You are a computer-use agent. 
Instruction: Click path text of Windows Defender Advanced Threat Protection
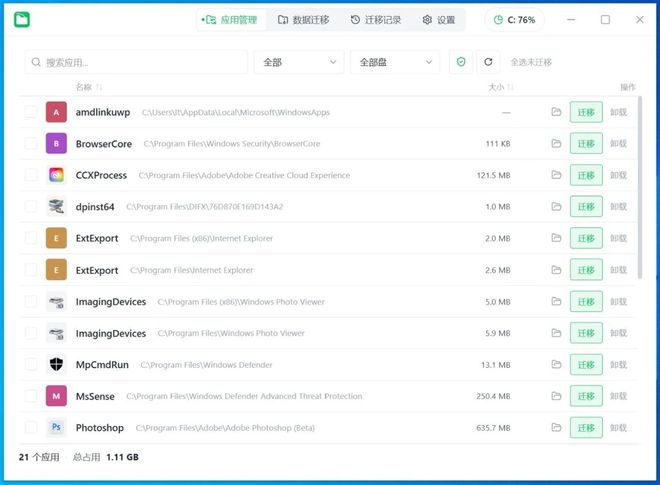pyautogui.click(x=244, y=396)
